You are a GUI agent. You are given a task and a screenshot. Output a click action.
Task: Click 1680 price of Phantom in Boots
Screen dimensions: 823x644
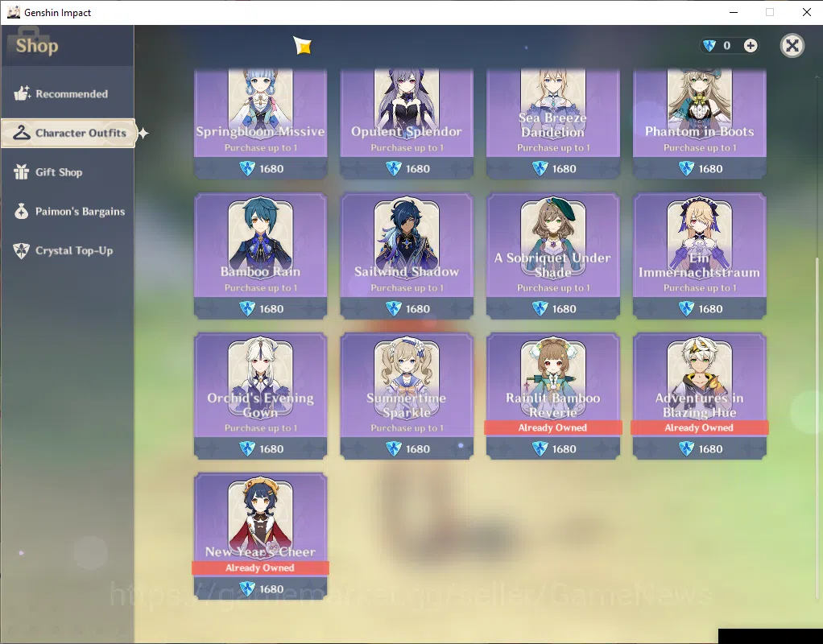pyautogui.click(x=711, y=168)
